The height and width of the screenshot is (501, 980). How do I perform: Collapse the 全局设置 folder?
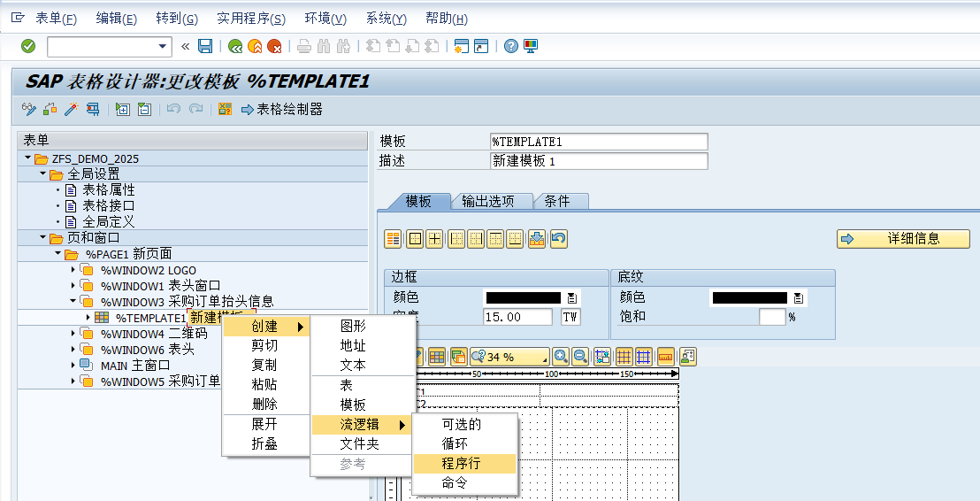pyautogui.click(x=43, y=173)
